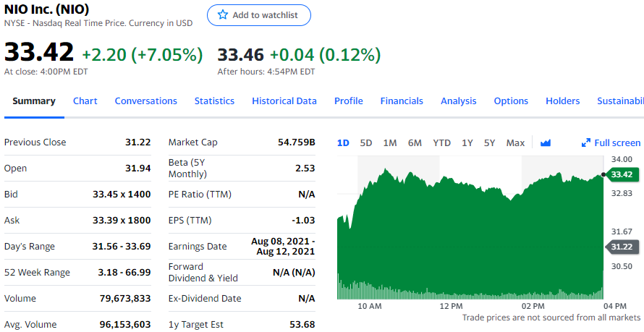Screen dimensions: 644x332
Task: Click the Avg. Volume value 96,153,603
Action: point(125,324)
